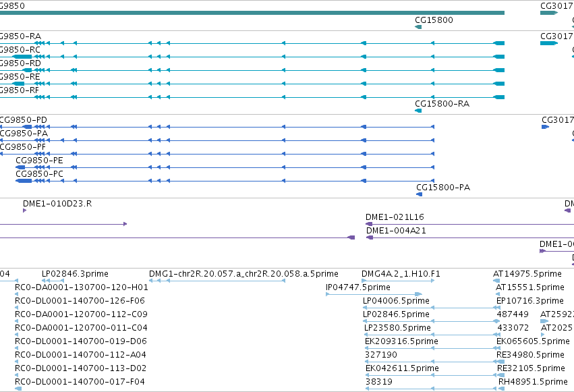The height and width of the screenshot is (392, 574).
Task: Select the EK209316.5prime EST label
Action: [x=401, y=341]
